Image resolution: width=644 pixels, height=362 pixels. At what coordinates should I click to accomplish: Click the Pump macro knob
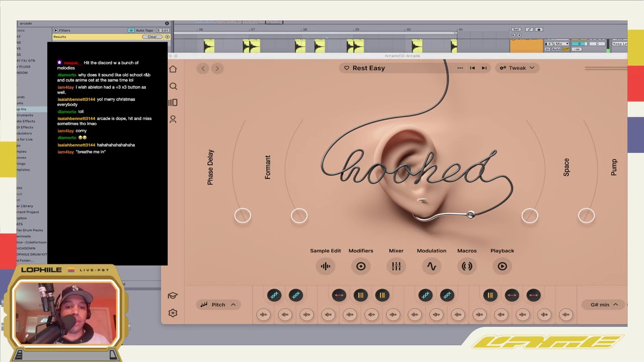586,216
